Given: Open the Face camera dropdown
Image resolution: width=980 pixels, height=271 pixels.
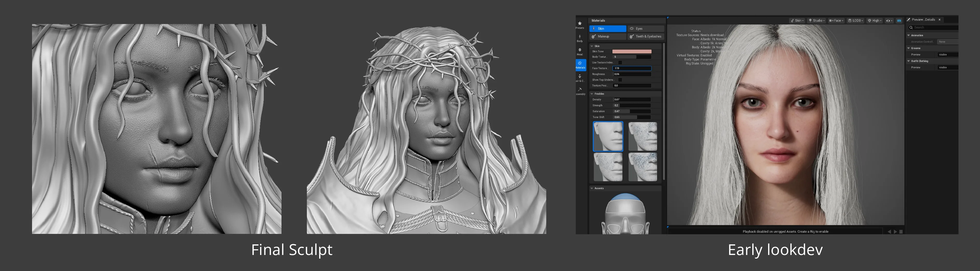Looking at the screenshot, I should point(836,20).
